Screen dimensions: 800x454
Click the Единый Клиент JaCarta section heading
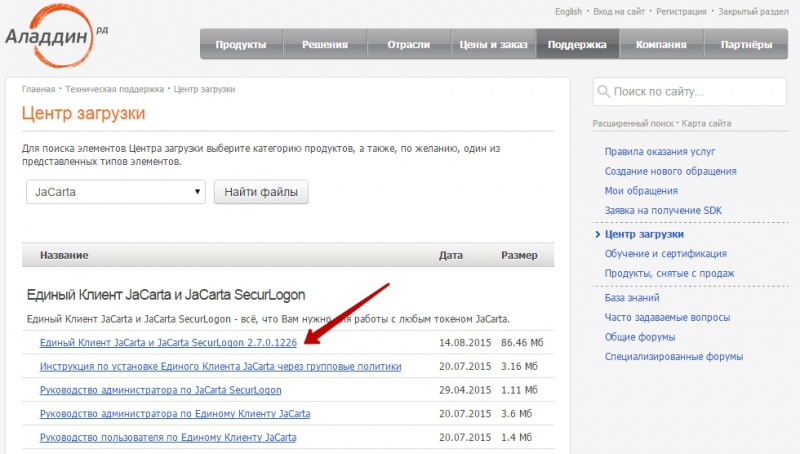point(166,295)
